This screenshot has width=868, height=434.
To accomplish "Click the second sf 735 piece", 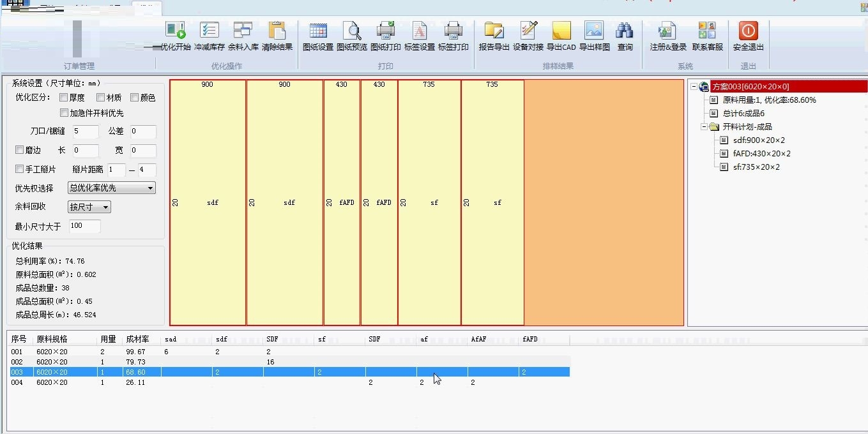I will (492, 202).
